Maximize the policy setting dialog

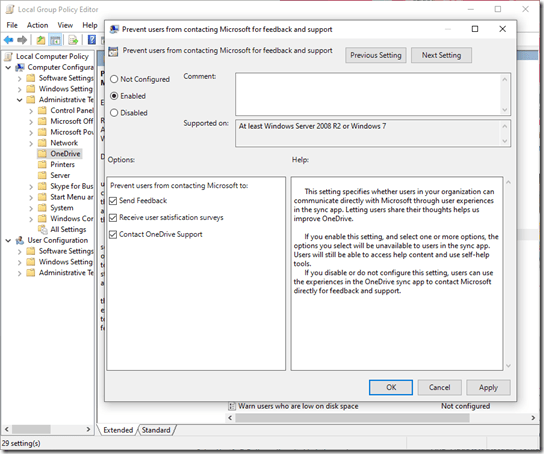pos(475,29)
